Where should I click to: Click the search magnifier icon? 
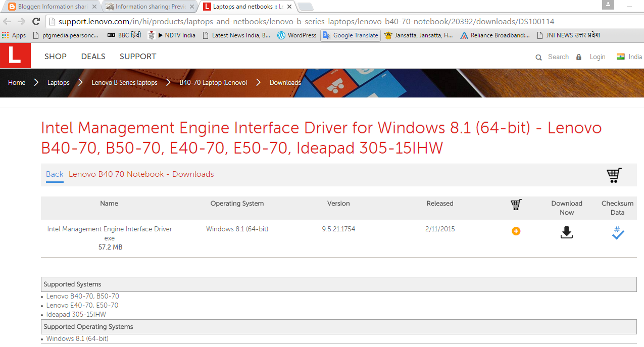tap(538, 57)
